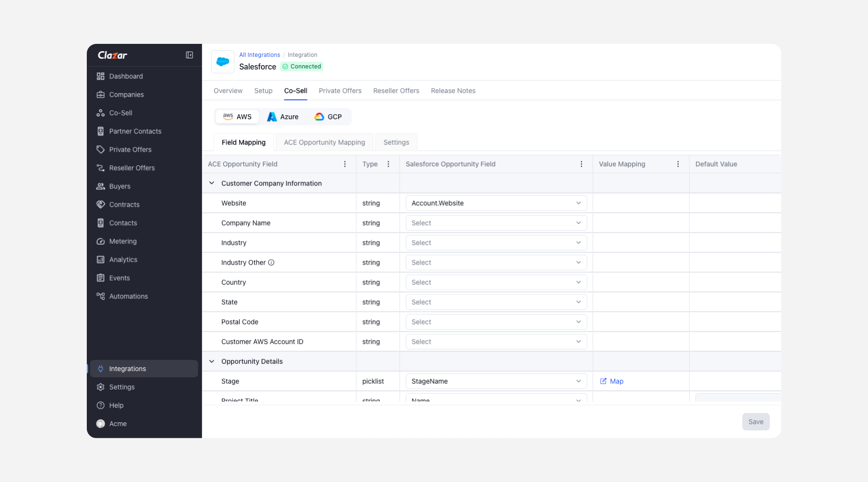Open Type column options menu
868x482 pixels.
[x=388, y=164]
